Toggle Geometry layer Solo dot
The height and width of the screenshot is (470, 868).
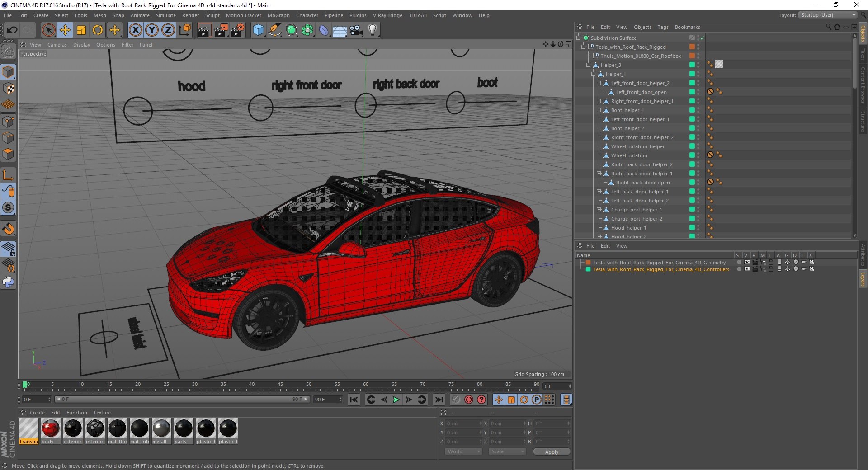pyautogui.click(x=739, y=262)
